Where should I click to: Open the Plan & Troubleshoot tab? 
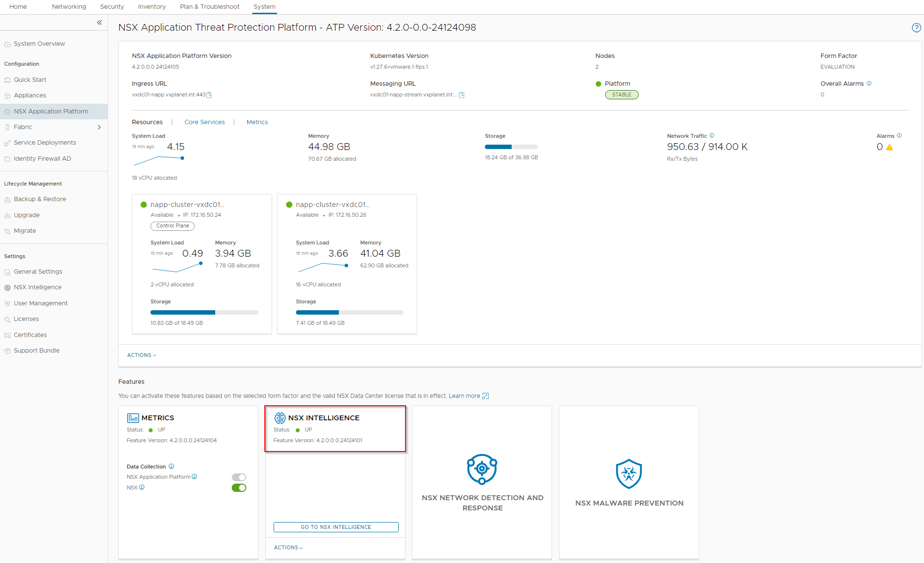pos(210,7)
